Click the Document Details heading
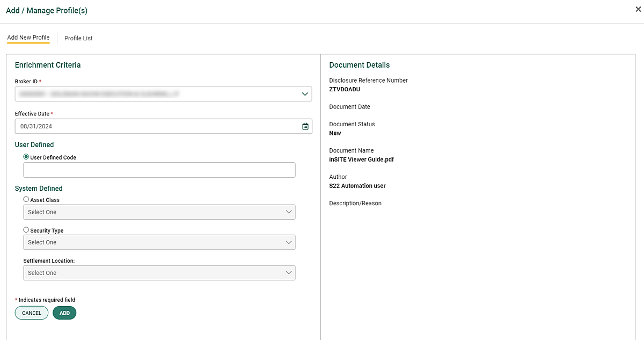Screen dimensions: 644x340 coord(360,65)
